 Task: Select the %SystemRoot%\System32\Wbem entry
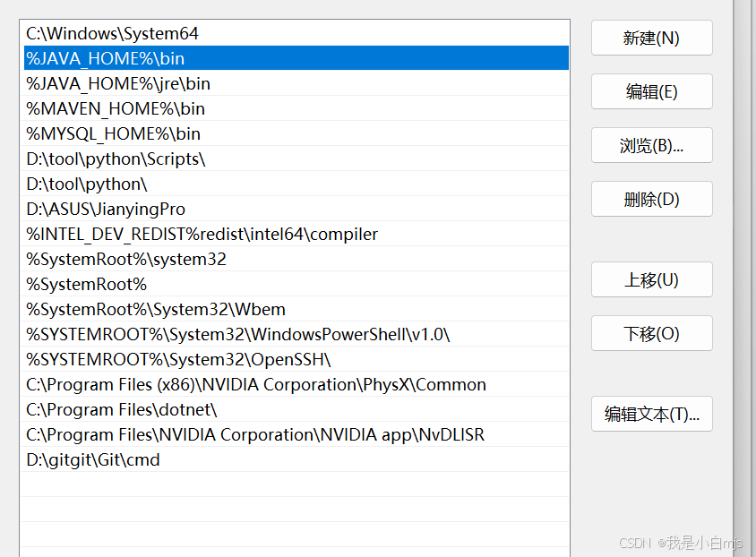tap(295, 309)
